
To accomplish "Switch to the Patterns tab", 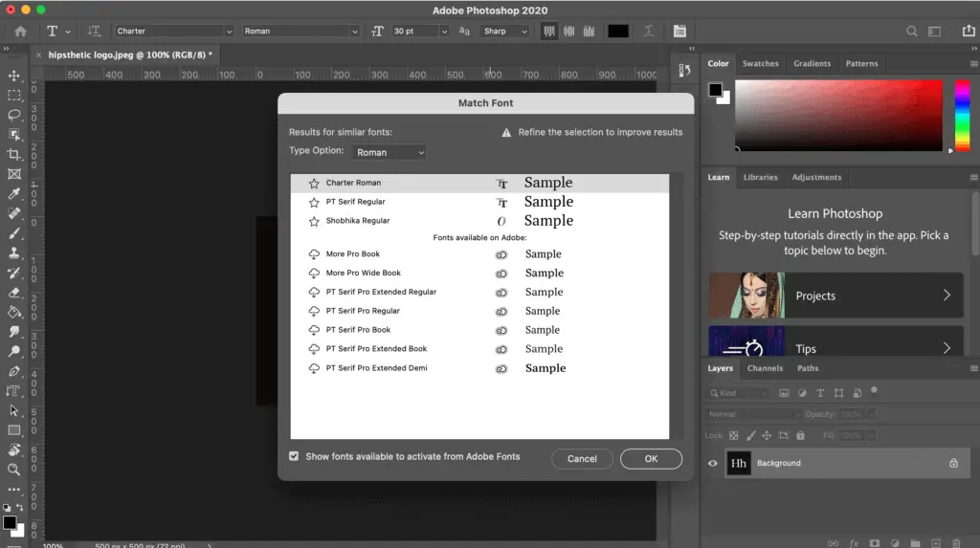I will (x=861, y=64).
